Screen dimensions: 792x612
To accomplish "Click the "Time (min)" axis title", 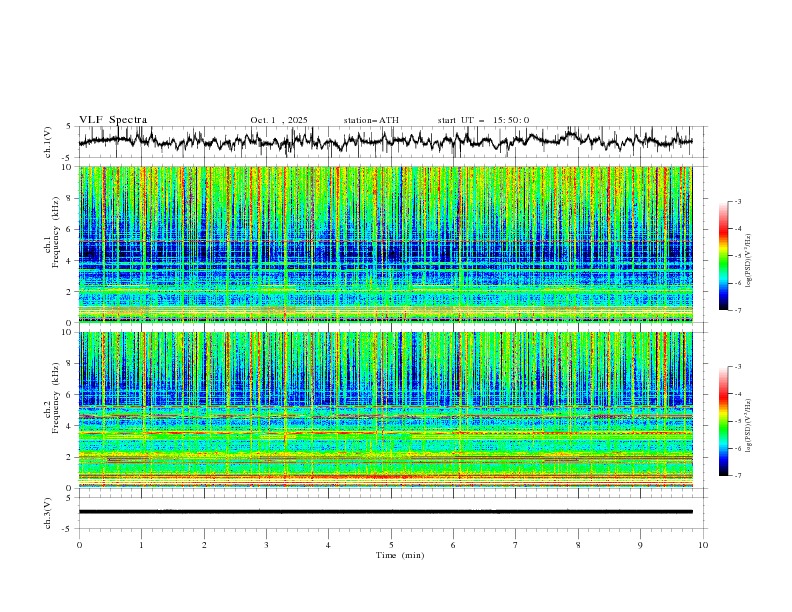I will tap(400, 555).
